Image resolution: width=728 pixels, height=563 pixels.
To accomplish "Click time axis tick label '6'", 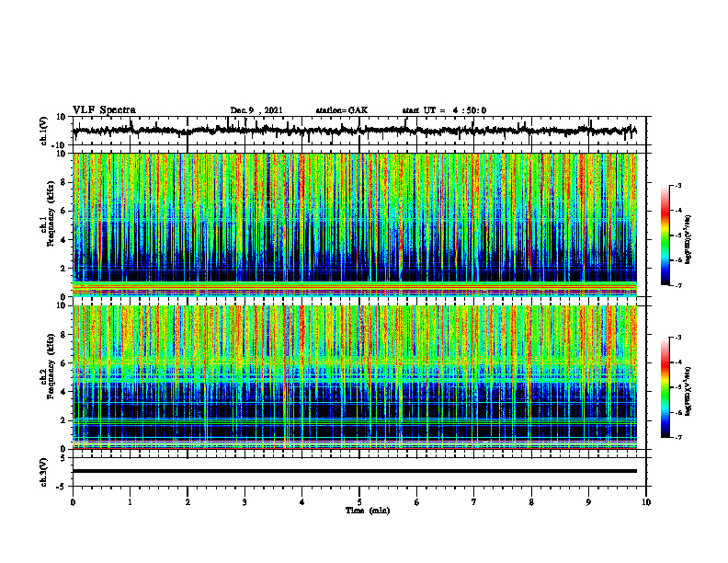I will click(x=417, y=502).
